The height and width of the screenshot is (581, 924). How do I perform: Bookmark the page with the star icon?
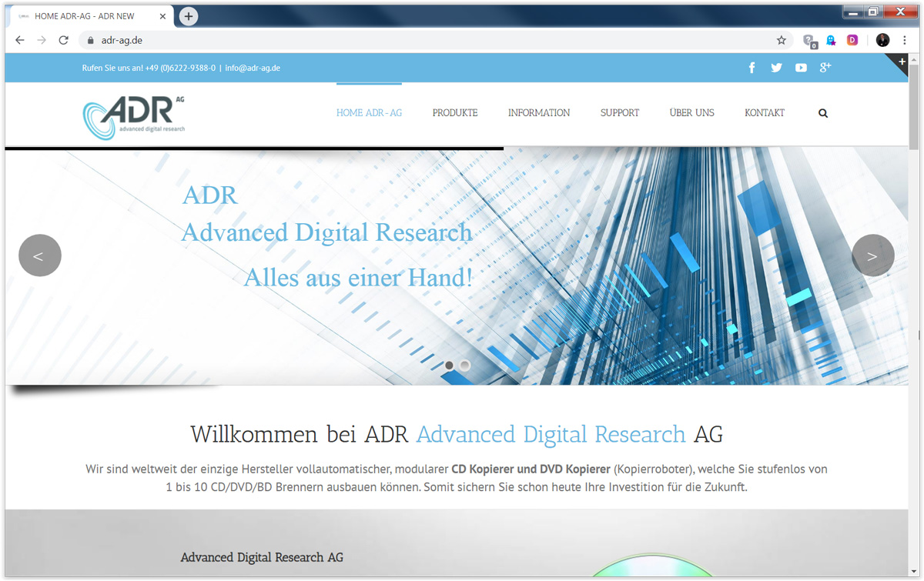(x=781, y=39)
